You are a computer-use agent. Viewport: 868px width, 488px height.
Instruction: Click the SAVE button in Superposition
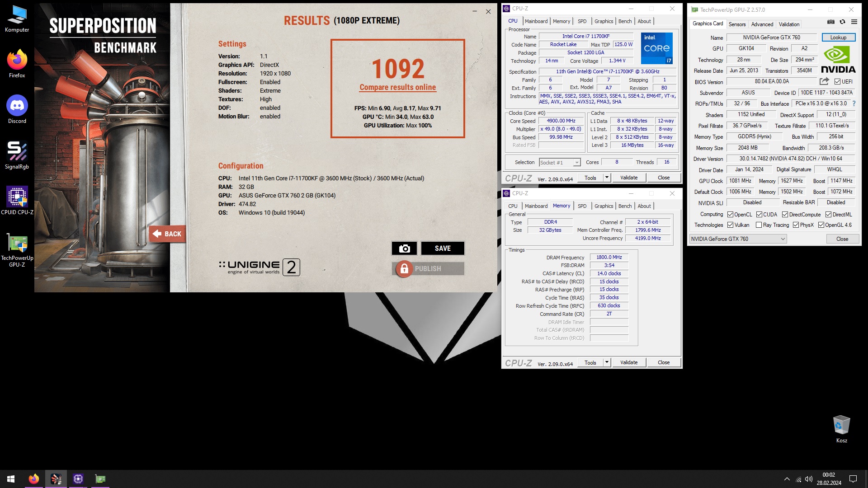pos(443,248)
